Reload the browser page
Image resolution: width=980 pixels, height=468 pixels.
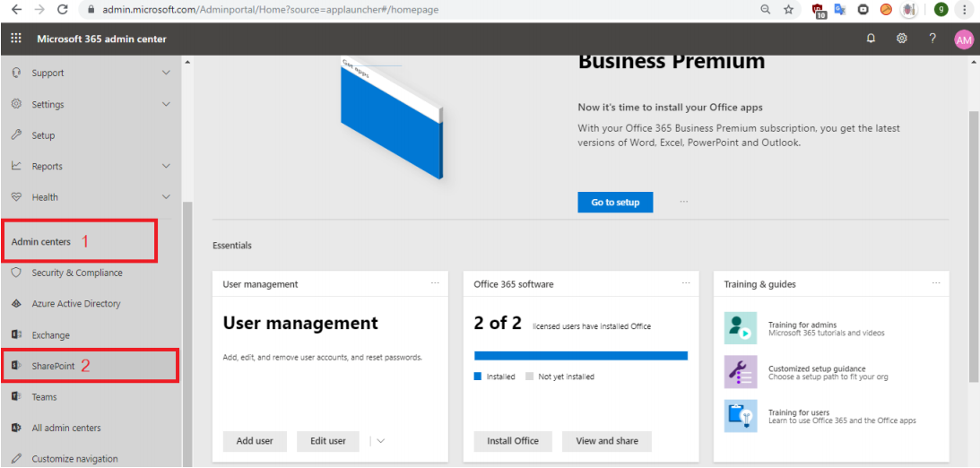pyautogui.click(x=62, y=9)
